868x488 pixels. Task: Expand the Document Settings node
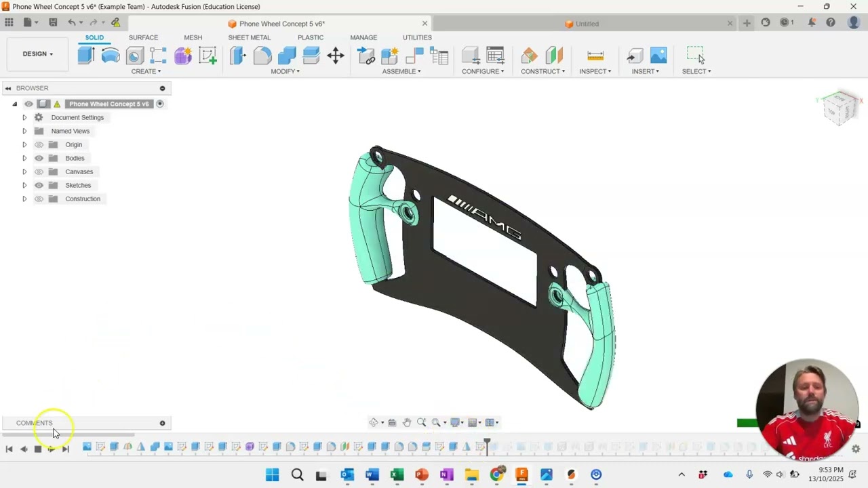[x=24, y=117]
